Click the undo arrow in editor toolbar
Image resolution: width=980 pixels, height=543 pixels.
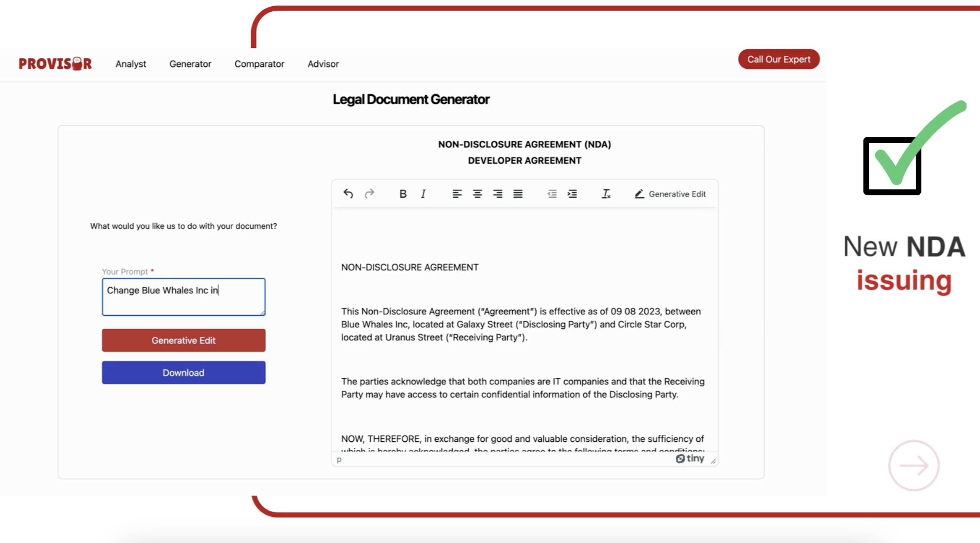click(348, 193)
